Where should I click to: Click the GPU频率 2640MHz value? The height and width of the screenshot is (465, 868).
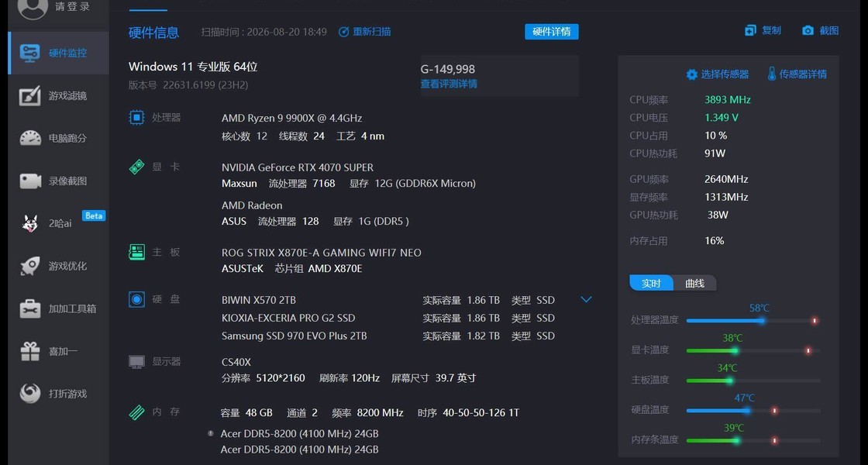click(726, 179)
